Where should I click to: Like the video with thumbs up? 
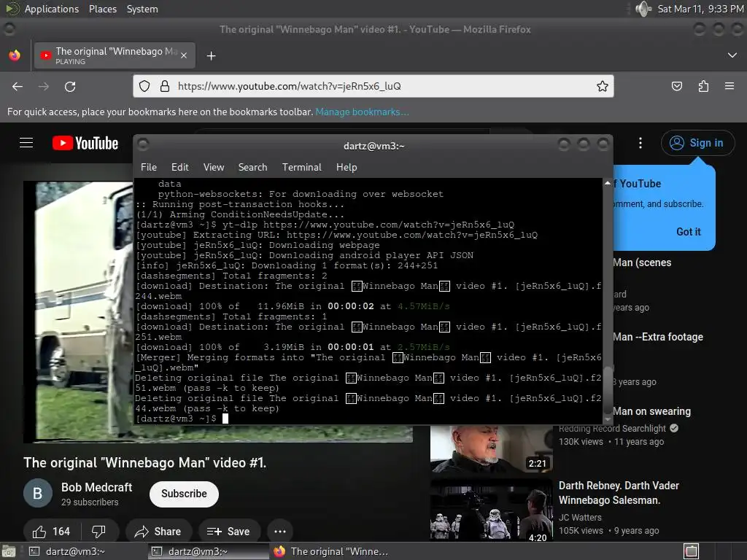[52, 532]
